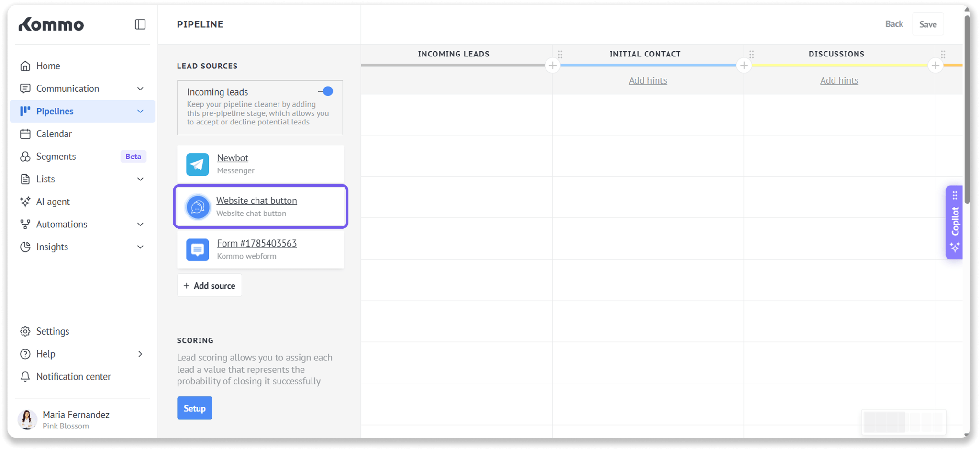Expand the Lists menu chevron

tap(140, 179)
